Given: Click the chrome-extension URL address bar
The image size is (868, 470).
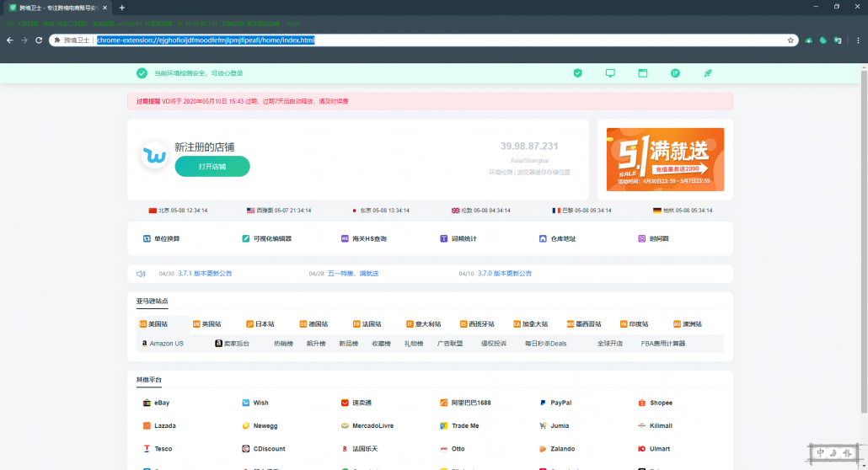Looking at the screenshot, I should (x=424, y=40).
